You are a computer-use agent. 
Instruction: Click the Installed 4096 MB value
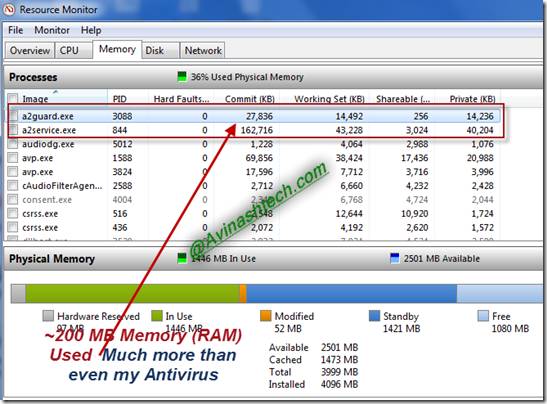[x=339, y=384]
